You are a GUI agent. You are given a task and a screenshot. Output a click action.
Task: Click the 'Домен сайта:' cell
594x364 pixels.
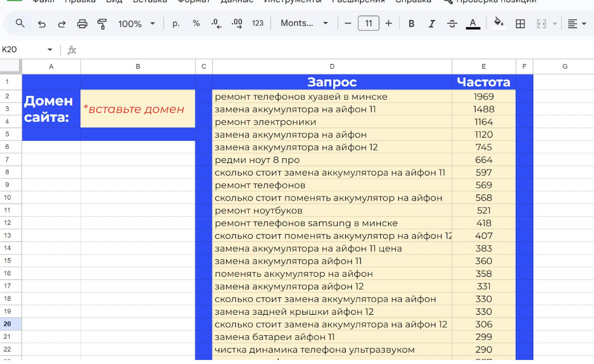click(51, 109)
